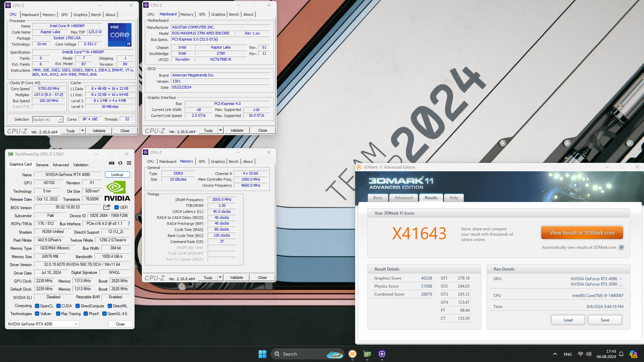The height and width of the screenshot is (362, 644).
Task: Toggle the OpenGL 4.6 checkbox
Action: point(104,314)
